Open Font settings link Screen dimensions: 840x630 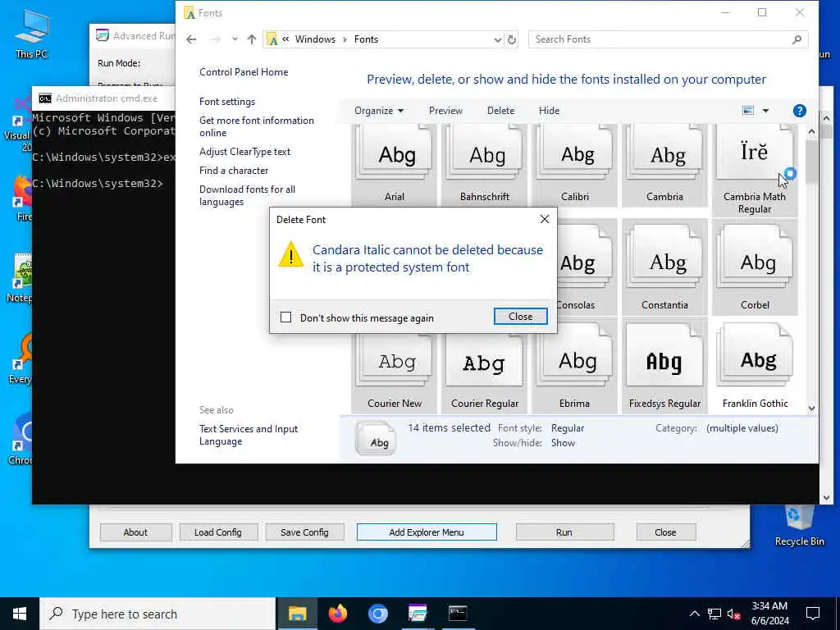coord(227,101)
